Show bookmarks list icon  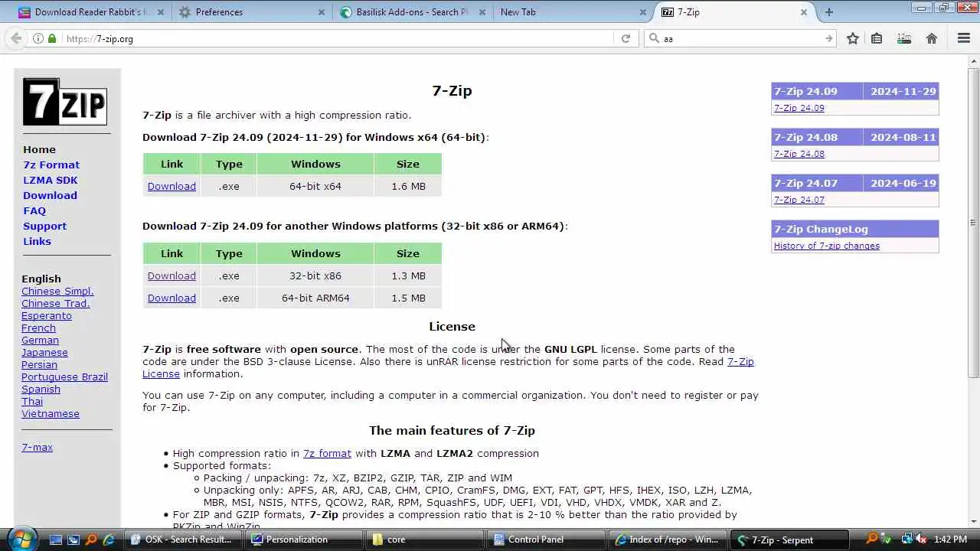coord(877,38)
